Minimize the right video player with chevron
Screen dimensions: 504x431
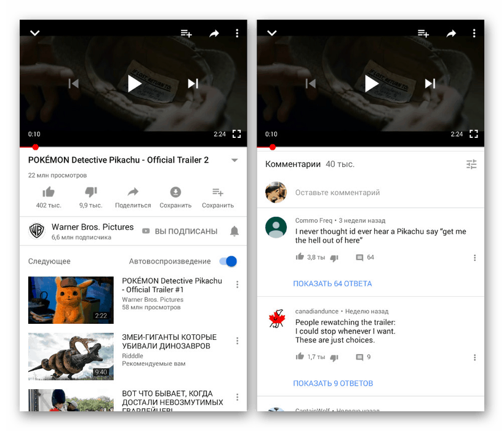click(x=272, y=33)
